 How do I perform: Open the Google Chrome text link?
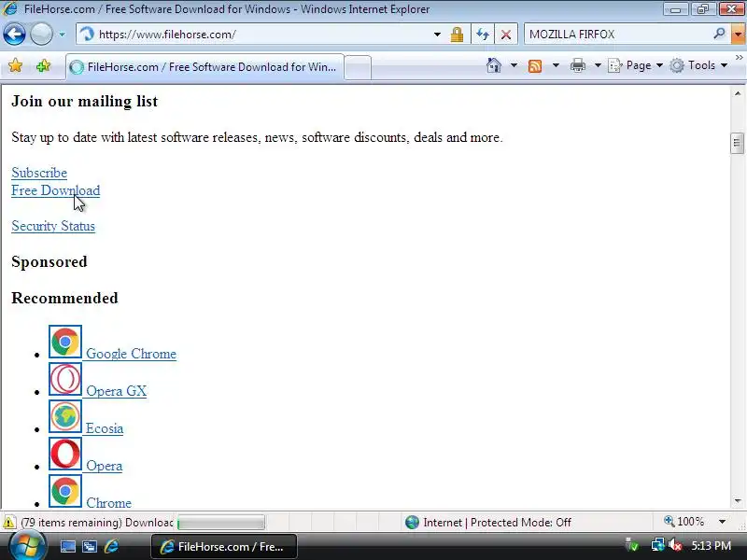click(x=131, y=354)
